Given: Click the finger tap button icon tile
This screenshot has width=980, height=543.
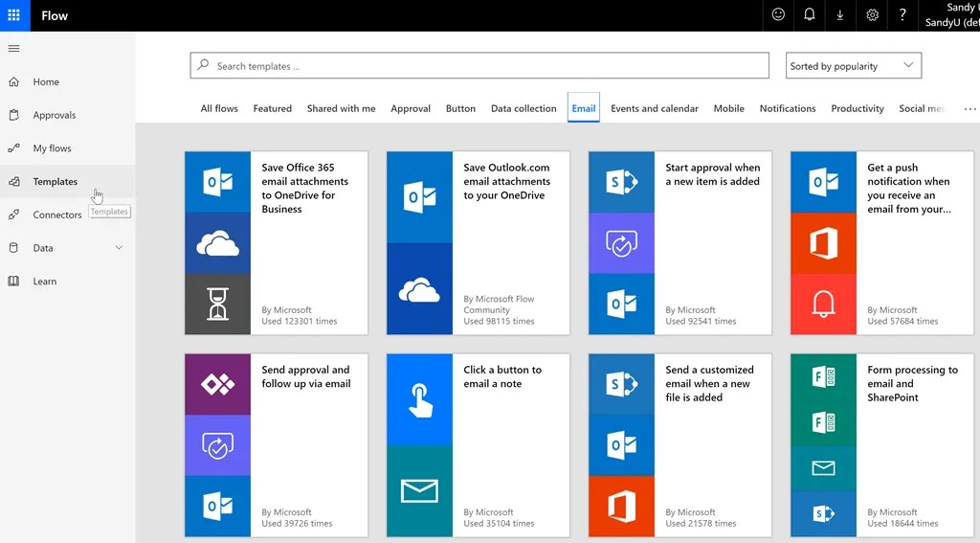Looking at the screenshot, I should click(419, 399).
